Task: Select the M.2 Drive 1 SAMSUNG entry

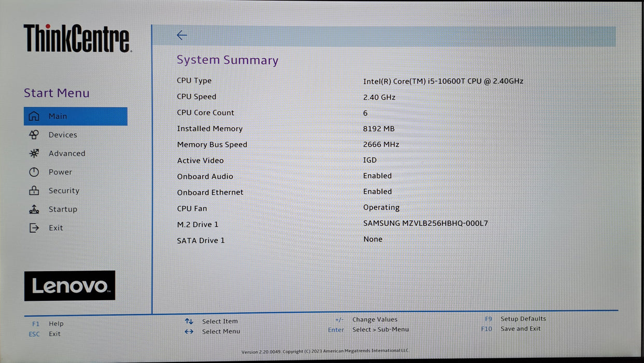Action: tap(425, 224)
